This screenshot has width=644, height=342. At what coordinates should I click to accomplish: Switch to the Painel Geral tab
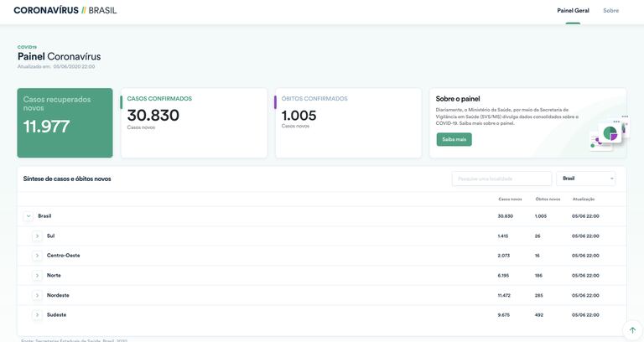(573, 11)
